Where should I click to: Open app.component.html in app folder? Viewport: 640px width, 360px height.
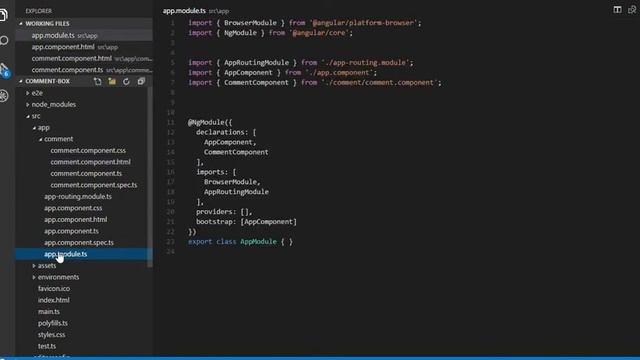coord(76,219)
